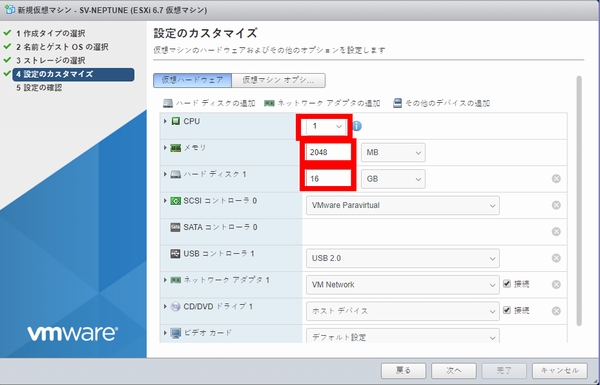This screenshot has height=385, width=600.
Task: Remove SCSI controller 0 with its X icon
Action: pos(556,205)
